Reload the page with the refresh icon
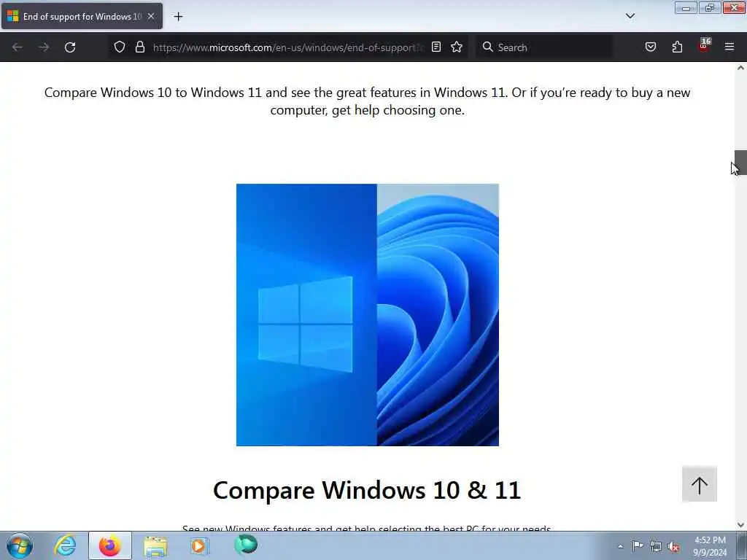The image size is (747, 560). [x=70, y=47]
